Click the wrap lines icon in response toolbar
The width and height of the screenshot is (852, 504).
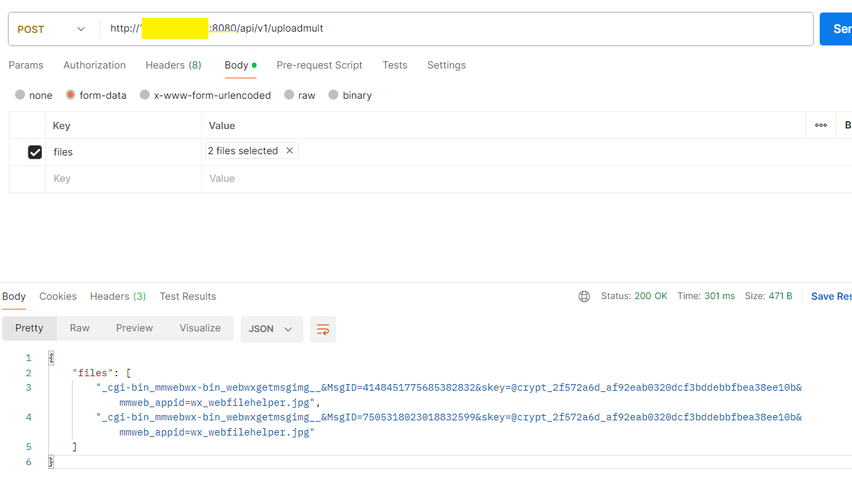[x=323, y=329]
